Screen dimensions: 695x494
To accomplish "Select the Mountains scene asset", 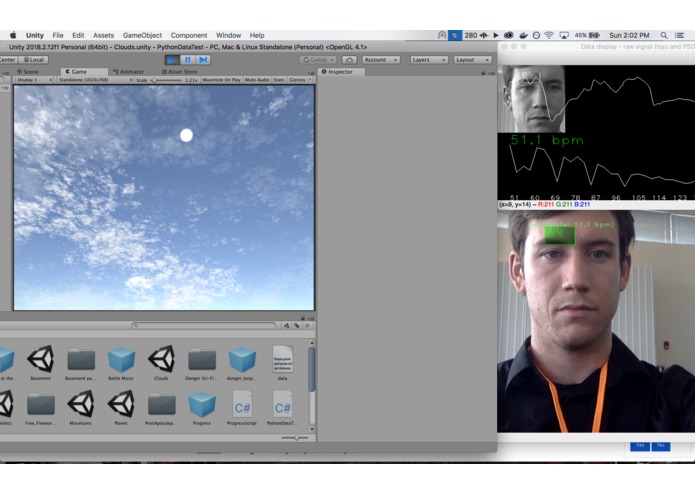I will point(81,408).
